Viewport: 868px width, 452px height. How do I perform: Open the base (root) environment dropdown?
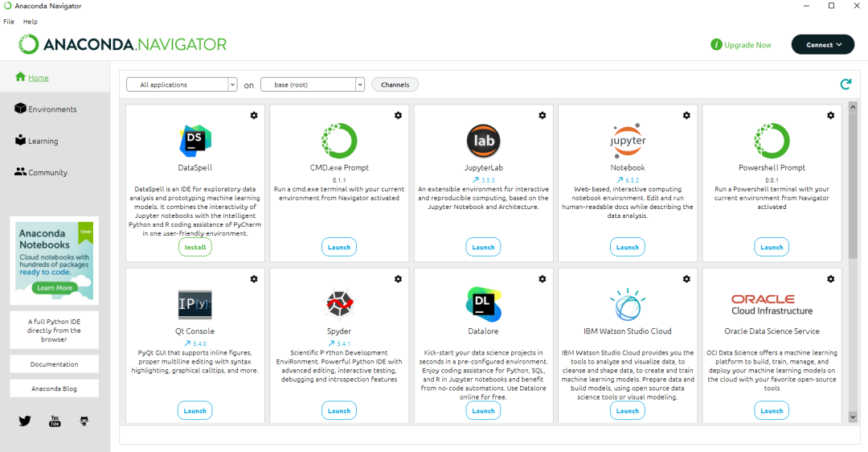312,84
